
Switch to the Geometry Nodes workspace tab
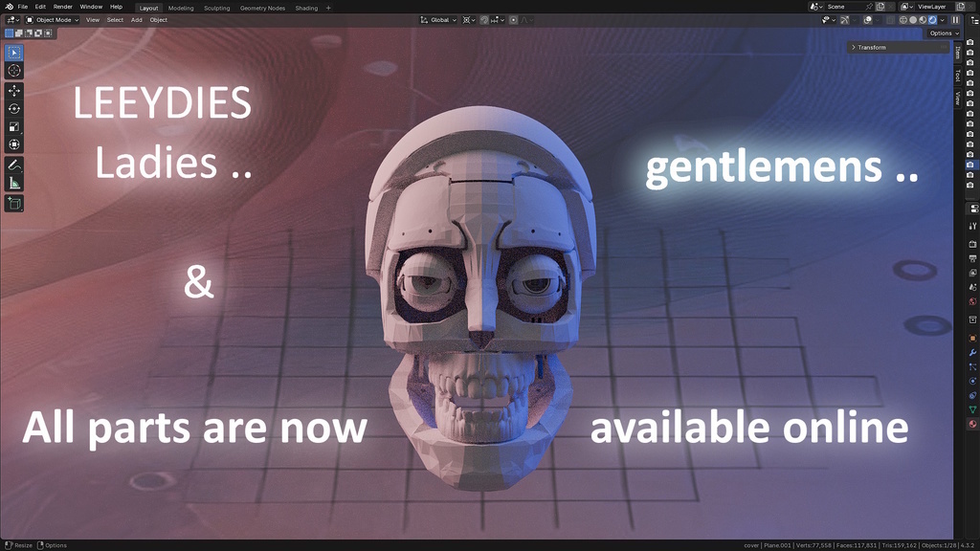click(262, 8)
